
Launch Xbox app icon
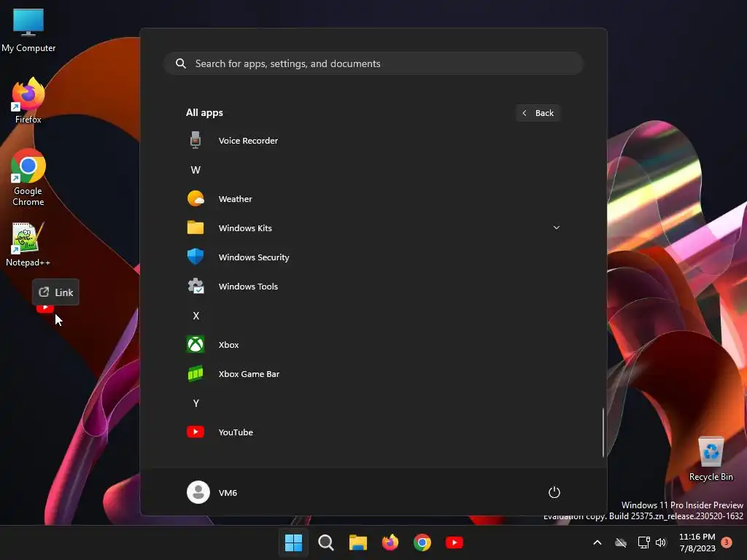196,344
